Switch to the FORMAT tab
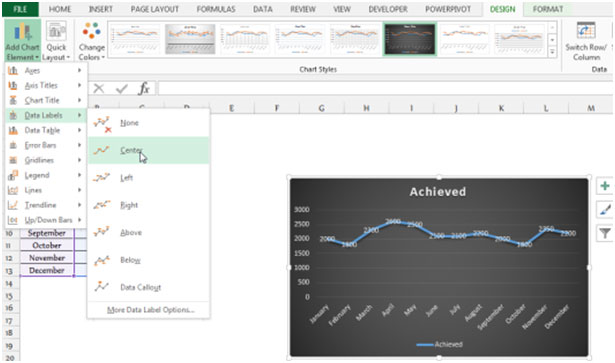Image resolution: width=615 pixels, height=363 pixels. click(x=548, y=9)
